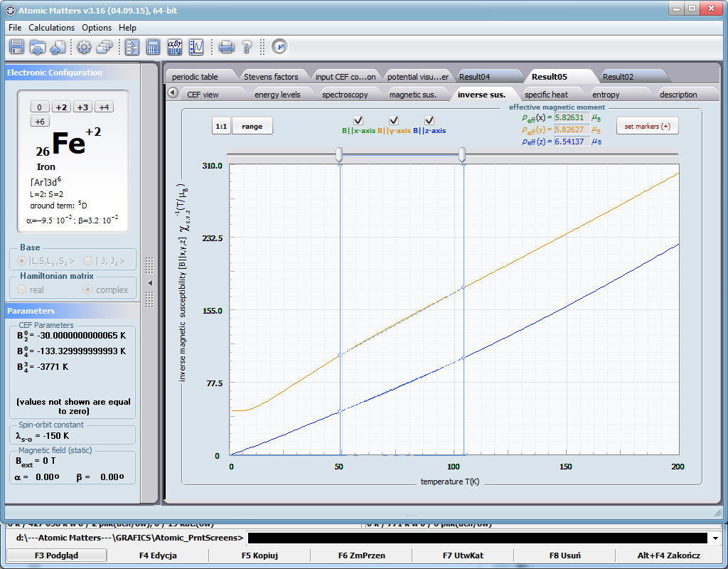Click the printer icon
728x569 pixels.
pos(226,47)
